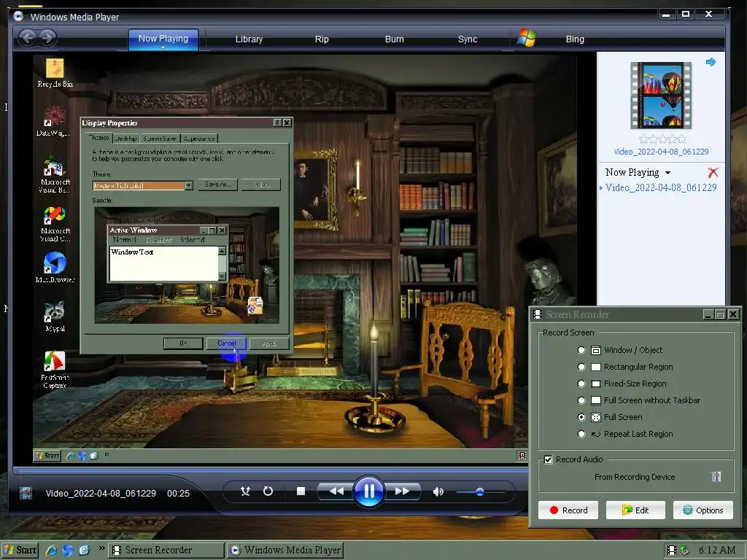The width and height of the screenshot is (747, 560).
Task: Click the Windows Media Player title bar logo
Action: point(18,17)
